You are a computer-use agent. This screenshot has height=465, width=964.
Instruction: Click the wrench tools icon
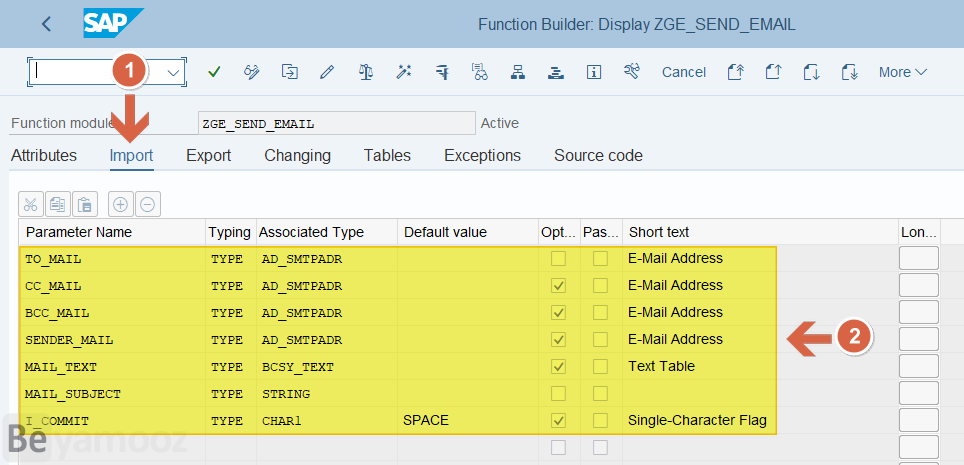631,71
